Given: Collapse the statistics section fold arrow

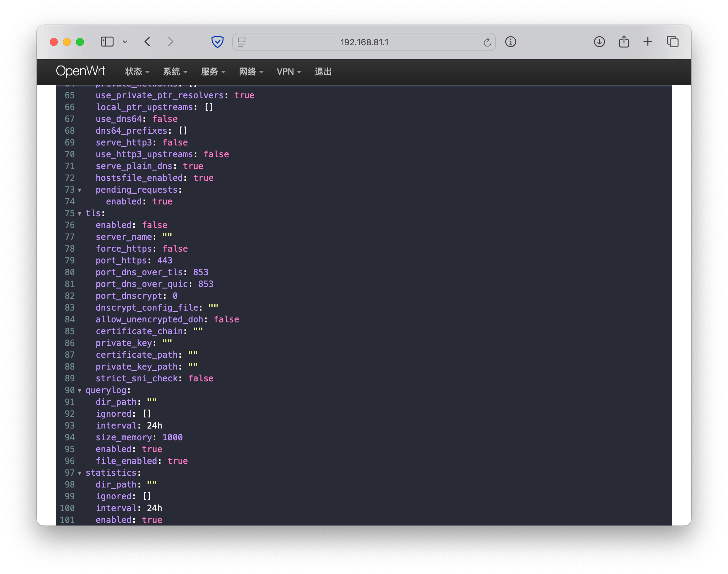Looking at the screenshot, I should point(80,473).
